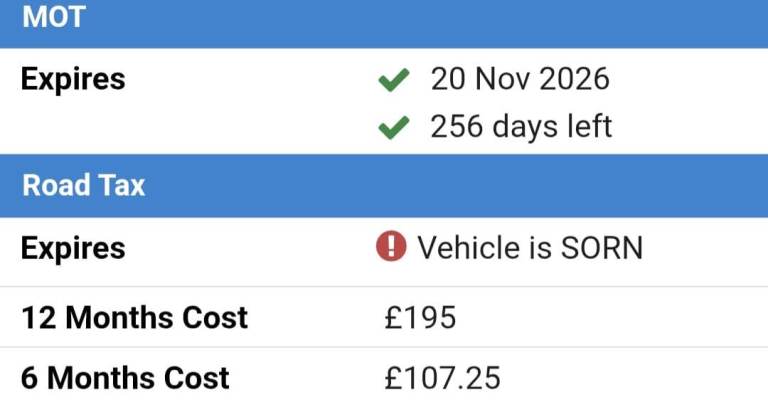Viewport: 768px width, 402px height.
Task: Click the Expires label in MOT section
Action: pos(73,80)
